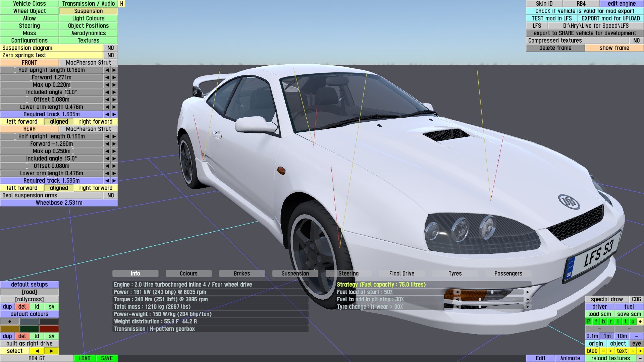
Task: Click the text size minus button
Action: click(633, 351)
